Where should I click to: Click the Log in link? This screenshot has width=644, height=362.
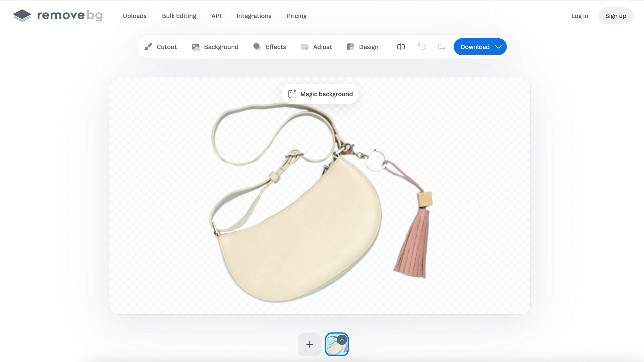pos(580,16)
